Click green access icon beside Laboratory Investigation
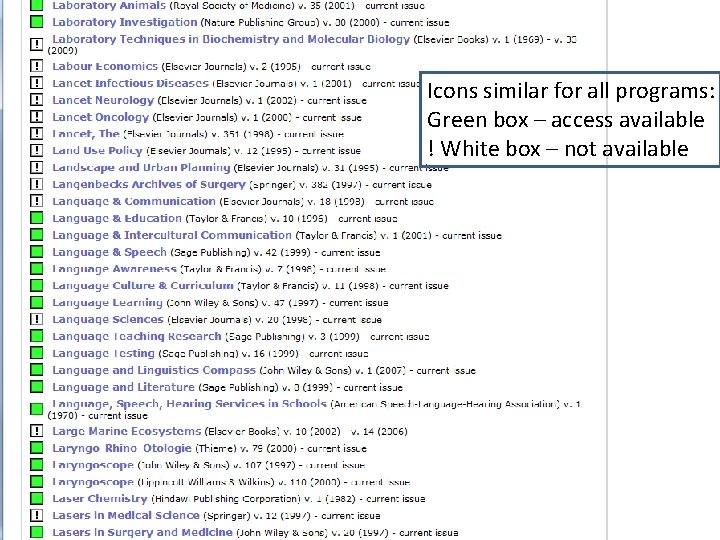720x540 pixels. (x=36, y=22)
